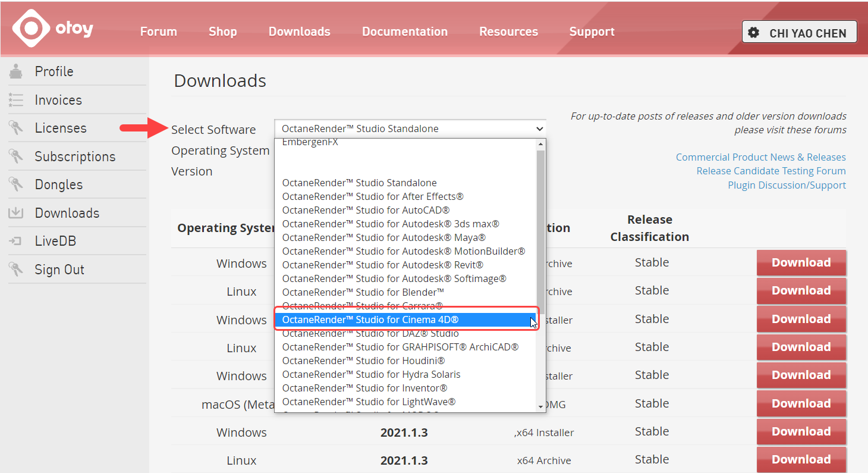Select OctaneRender Studio for Cinema 4D
Viewport: 868px width, 473px height.
[405, 319]
